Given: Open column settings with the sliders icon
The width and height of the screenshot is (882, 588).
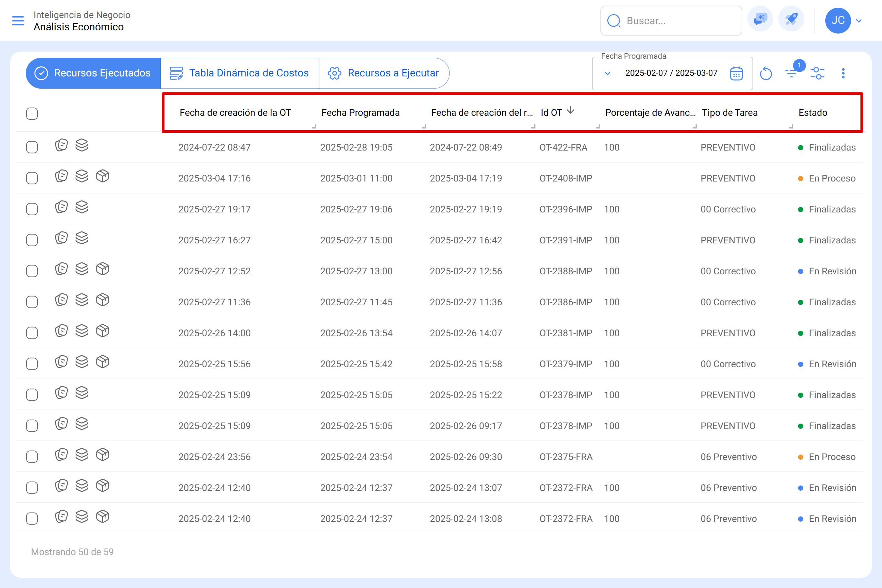Looking at the screenshot, I should (x=818, y=73).
